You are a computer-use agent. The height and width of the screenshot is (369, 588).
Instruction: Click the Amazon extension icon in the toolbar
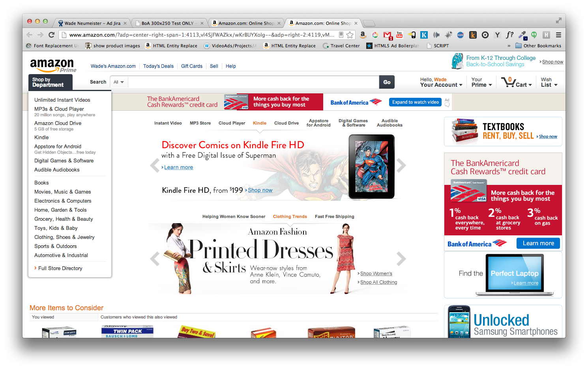click(x=363, y=35)
